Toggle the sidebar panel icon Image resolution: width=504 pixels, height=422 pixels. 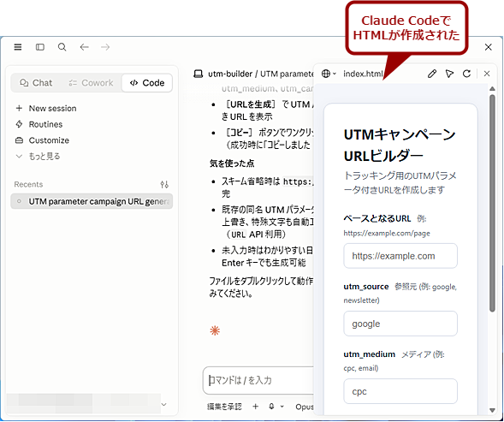(40, 47)
